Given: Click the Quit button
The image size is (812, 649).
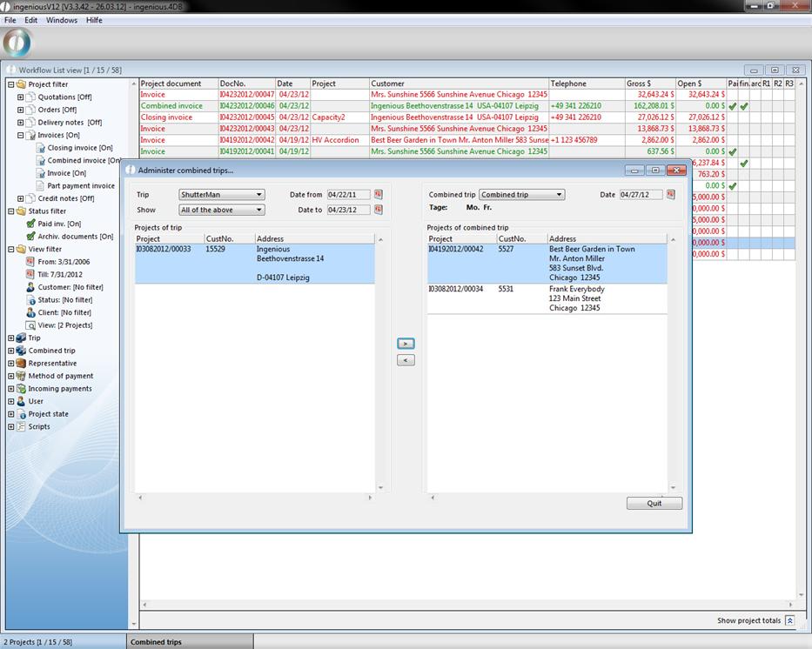Looking at the screenshot, I should click(x=654, y=503).
